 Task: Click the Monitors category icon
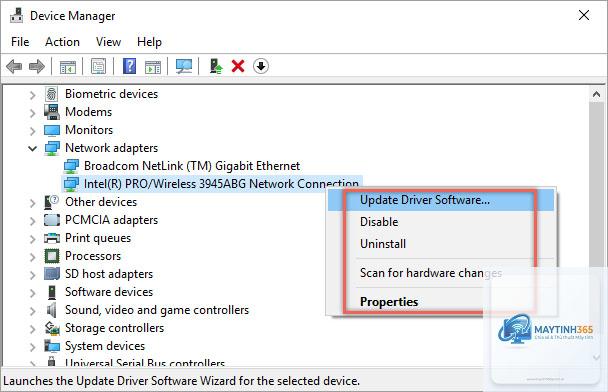tap(52, 130)
